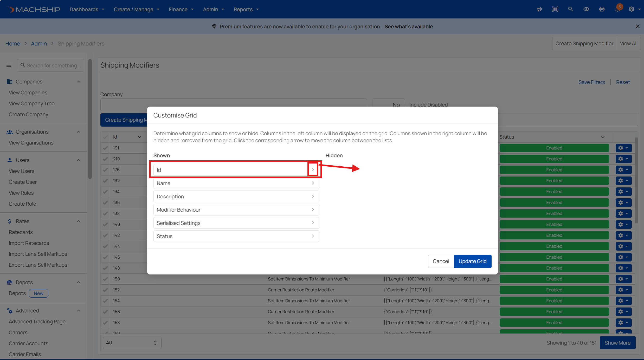Screen dimensions: 644x360
Task: Open gear actions for row 158
Action: click(623, 323)
